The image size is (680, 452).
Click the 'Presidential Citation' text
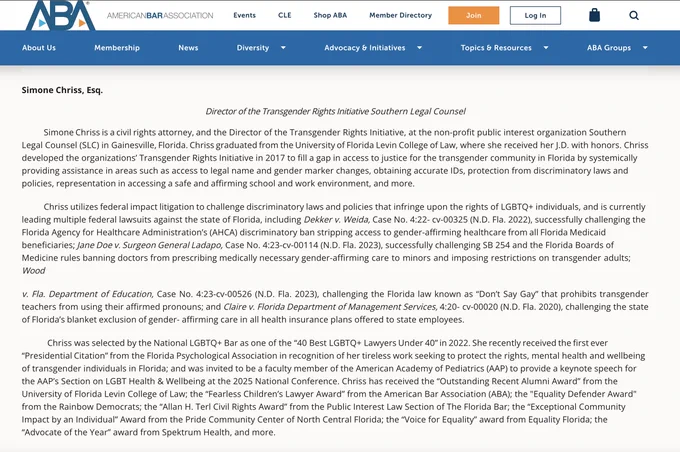[65, 356]
